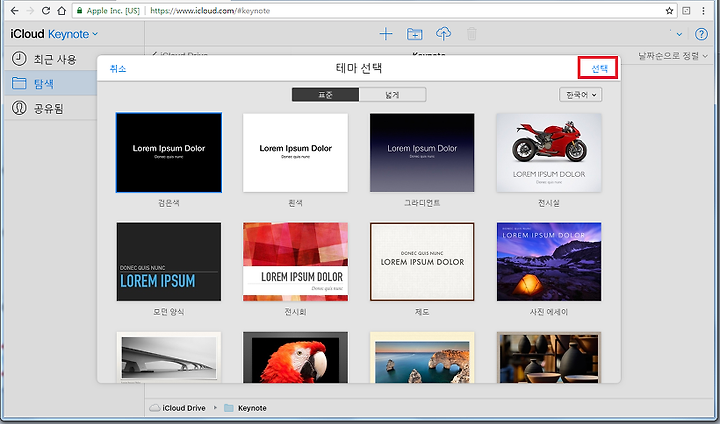The height and width of the screenshot is (424, 720).
Task: Choose the 그라디언트 gradient theme thumbnail
Action: (x=422, y=153)
